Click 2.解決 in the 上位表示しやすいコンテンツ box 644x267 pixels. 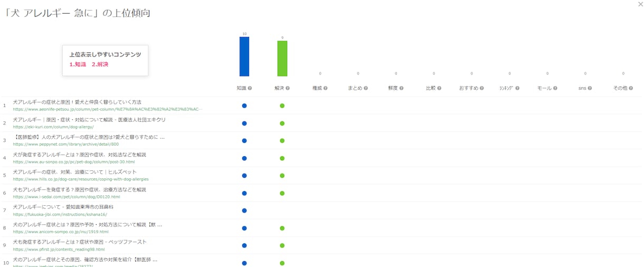pyautogui.click(x=100, y=64)
